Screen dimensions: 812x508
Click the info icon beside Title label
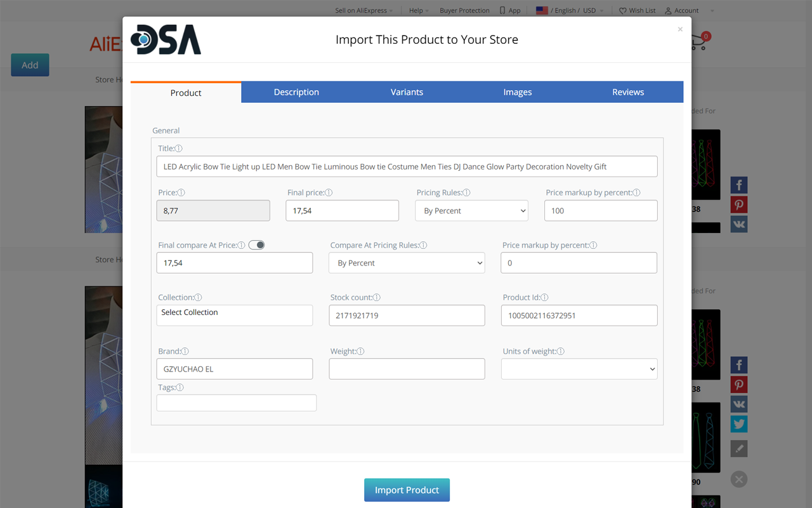[179, 149]
